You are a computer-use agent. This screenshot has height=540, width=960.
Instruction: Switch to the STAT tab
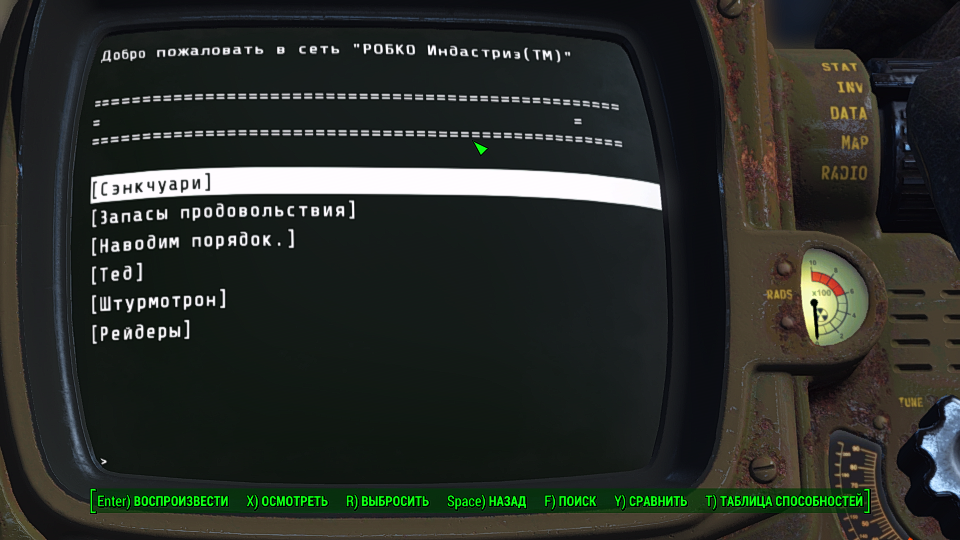point(839,67)
